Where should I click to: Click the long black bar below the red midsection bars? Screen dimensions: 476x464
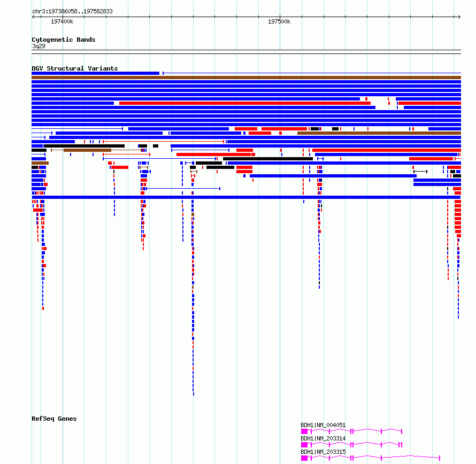click(268, 159)
